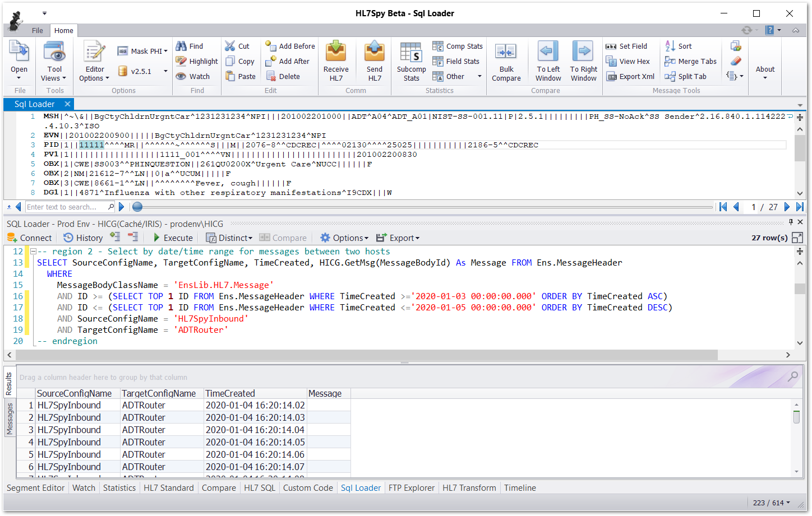This screenshot has width=812, height=516.
Task: Click the Highlight tool
Action: [x=196, y=61]
